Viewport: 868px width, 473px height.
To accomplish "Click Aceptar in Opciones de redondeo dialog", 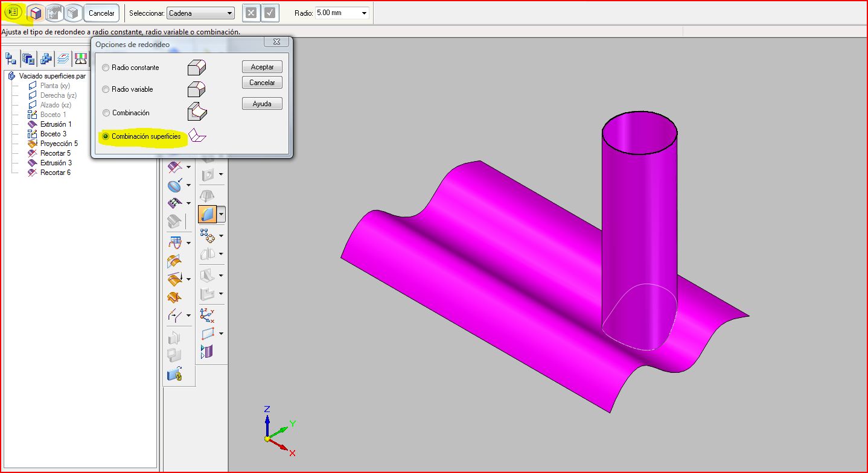I will point(262,67).
